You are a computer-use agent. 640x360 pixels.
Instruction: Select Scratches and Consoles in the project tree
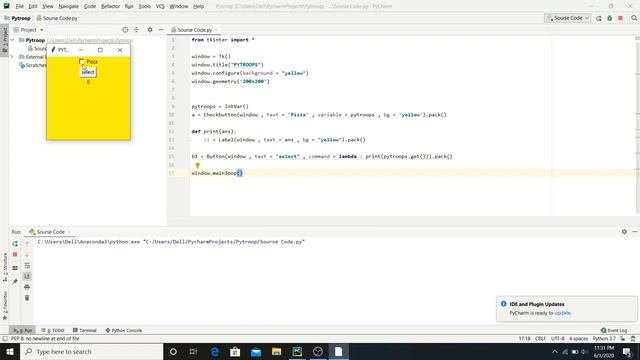coord(33,65)
